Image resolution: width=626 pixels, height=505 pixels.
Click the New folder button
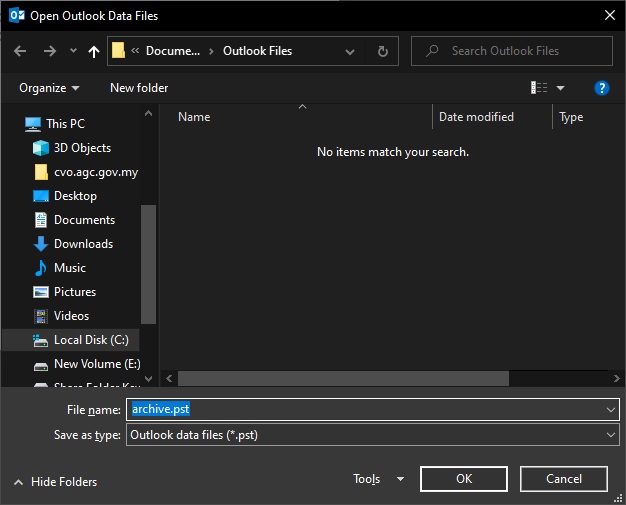click(139, 88)
